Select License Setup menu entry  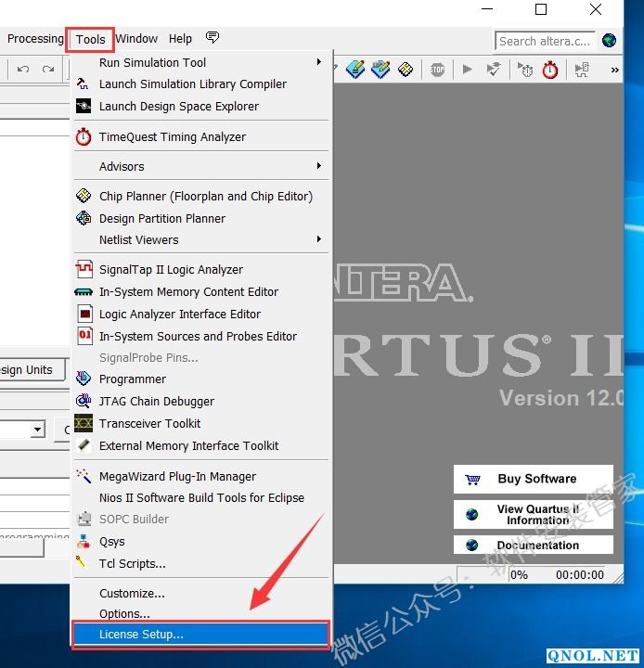(141, 635)
